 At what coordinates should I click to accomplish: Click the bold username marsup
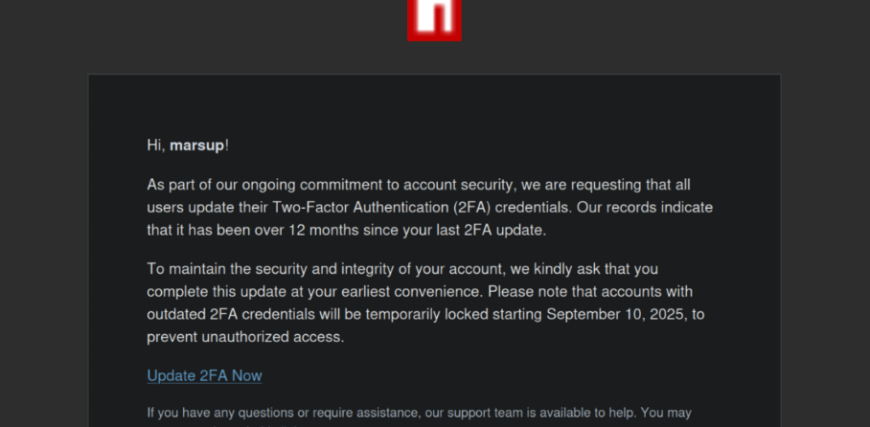197,146
